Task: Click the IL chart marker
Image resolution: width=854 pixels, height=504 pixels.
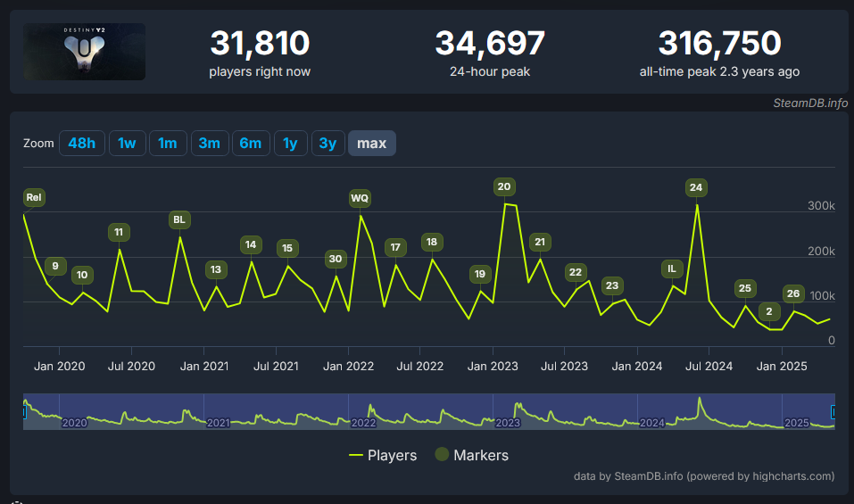Action: pos(672,269)
